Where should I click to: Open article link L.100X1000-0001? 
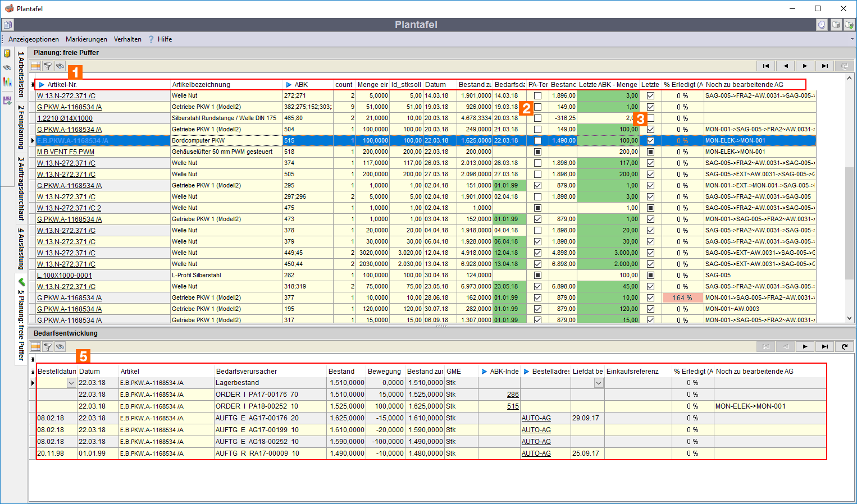tap(65, 276)
